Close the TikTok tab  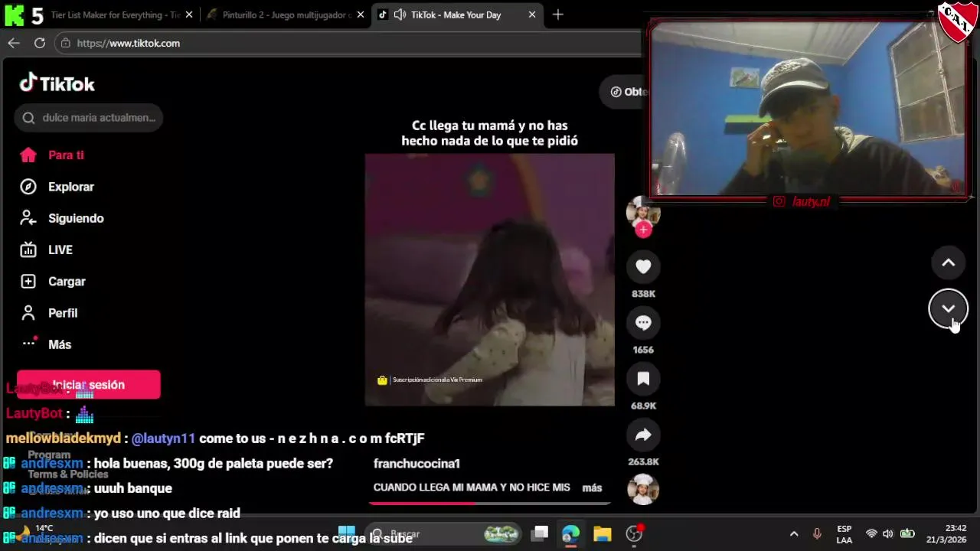pos(532,15)
